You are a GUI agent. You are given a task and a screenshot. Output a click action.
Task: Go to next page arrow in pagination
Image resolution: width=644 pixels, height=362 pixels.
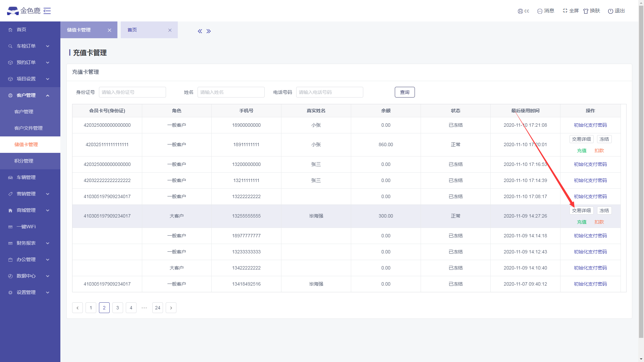(171, 308)
